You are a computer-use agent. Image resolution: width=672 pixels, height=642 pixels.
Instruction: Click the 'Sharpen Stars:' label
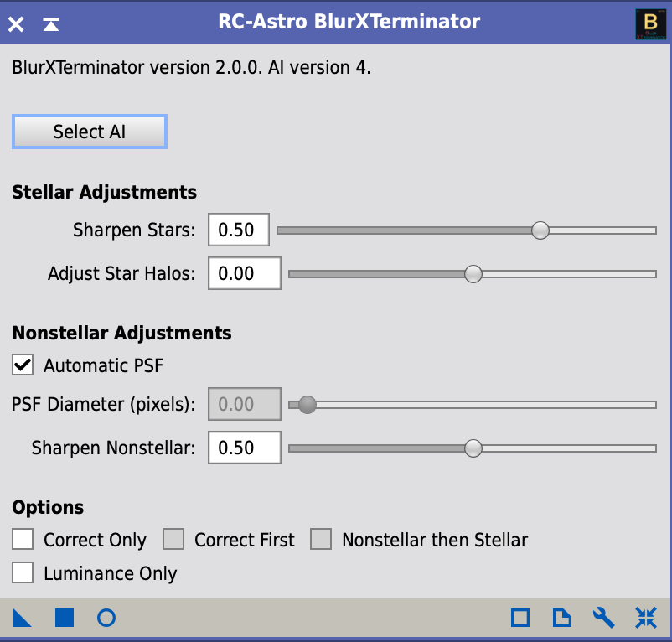tap(134, 230)
